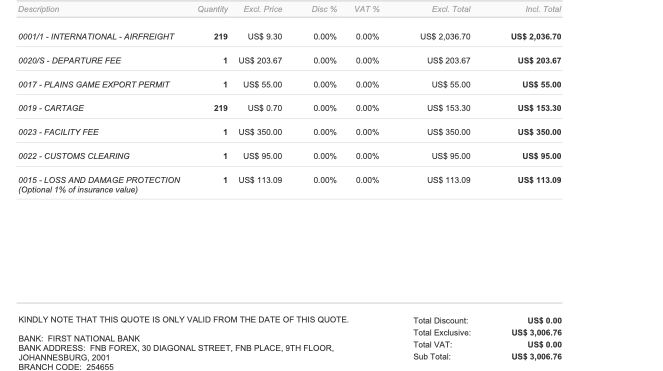Select the Loss and Damage Protection item
The width and height of the screenshot is (663, 371).
click(290, 184)
